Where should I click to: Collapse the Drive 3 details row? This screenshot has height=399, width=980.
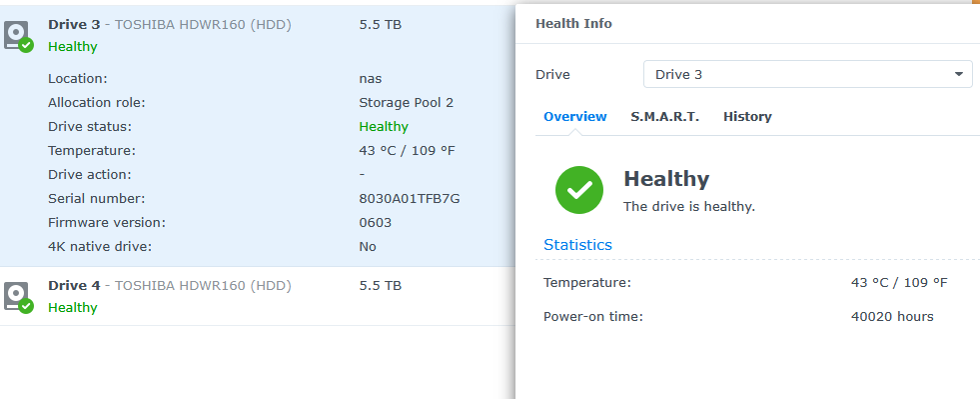(258, 36)
